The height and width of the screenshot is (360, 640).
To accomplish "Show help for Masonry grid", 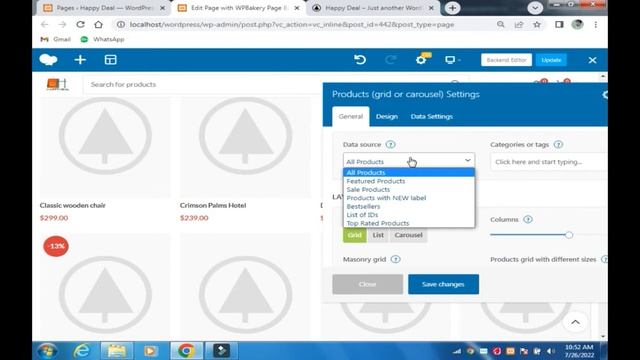I will tap(396, 259).
